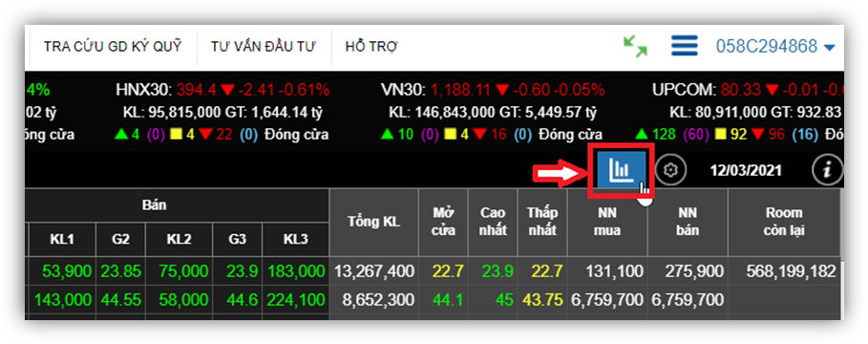This screenshot has width=868, height=344.
Task: Open the blue chart icon button
Action: 622,170
